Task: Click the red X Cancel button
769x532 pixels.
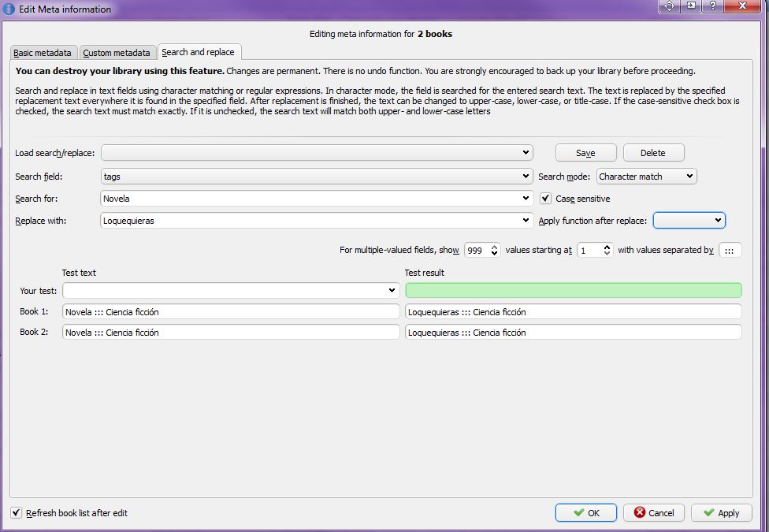Action: point(654,513)
